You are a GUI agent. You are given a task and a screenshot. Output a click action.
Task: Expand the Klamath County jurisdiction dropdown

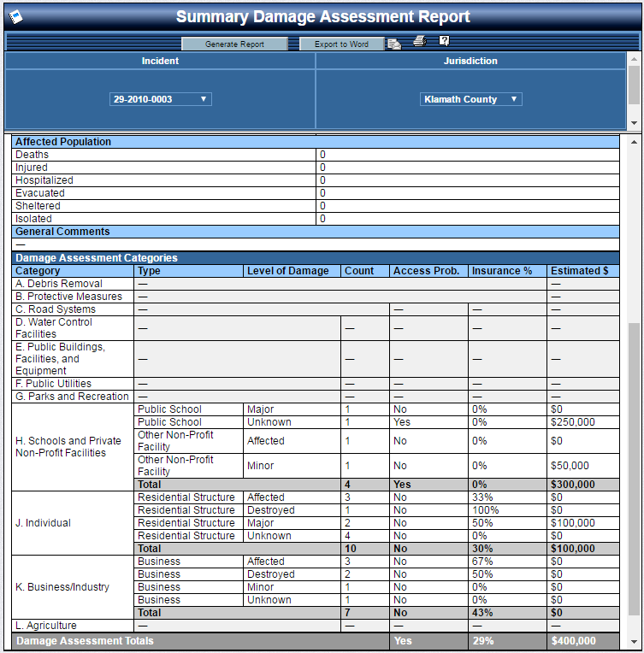pyautogui.click(x=470, y=99)
